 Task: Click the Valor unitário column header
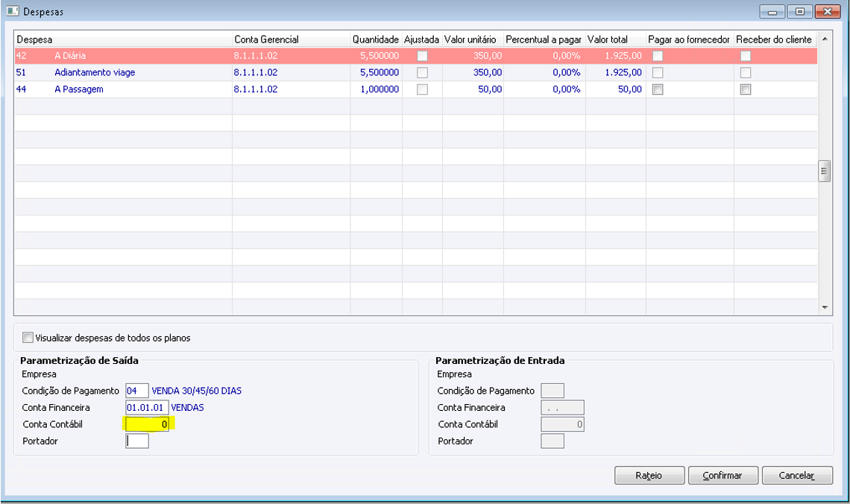[473, 39]
